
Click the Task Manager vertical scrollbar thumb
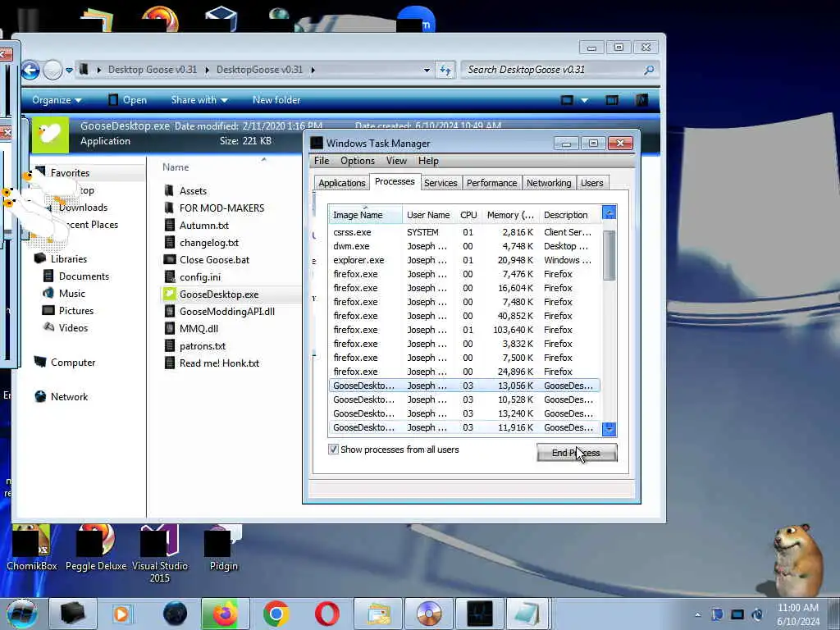tap(609, 256)
